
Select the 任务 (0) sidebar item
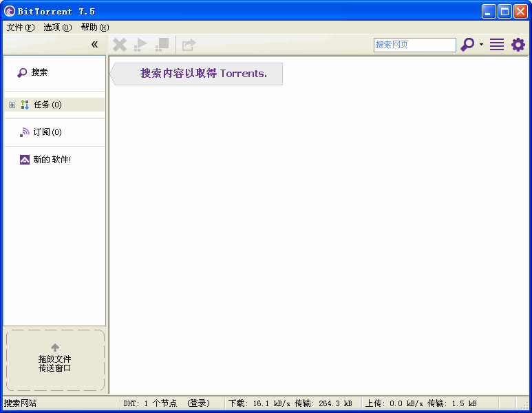click(x=54, y=105)
